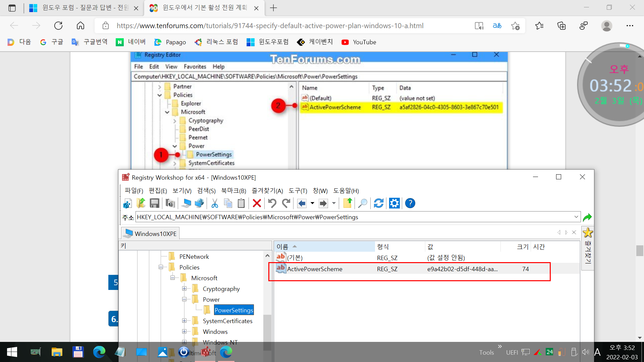Open browser settings ellipsis menu
Screen dimensions: 644x362
(x=630, y=26)
